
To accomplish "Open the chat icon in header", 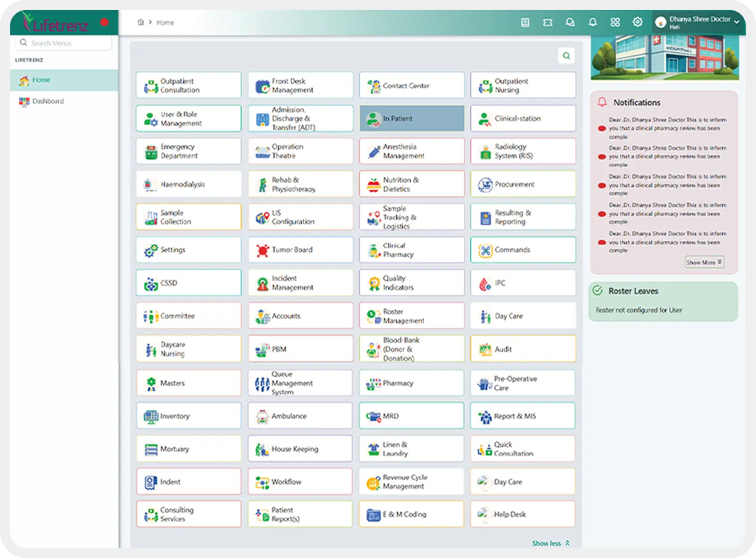I will pos(570,22).
